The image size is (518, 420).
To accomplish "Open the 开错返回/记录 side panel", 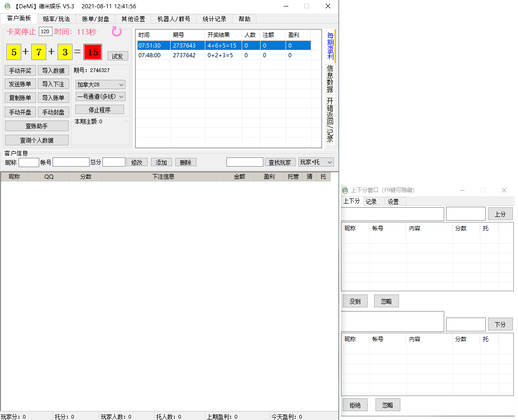I will [329, 116].
